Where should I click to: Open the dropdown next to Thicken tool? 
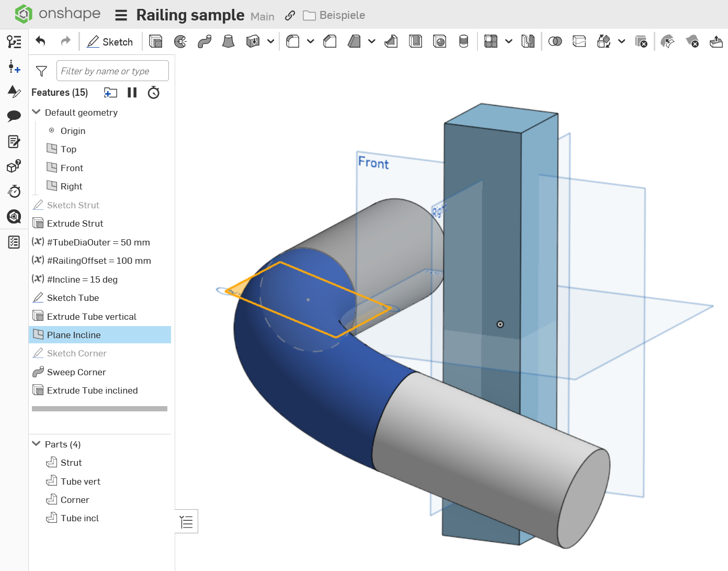(270, 41)
